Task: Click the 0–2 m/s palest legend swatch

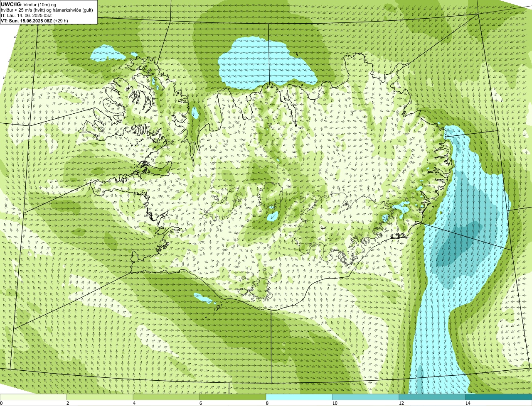Action: pos(33,397)
